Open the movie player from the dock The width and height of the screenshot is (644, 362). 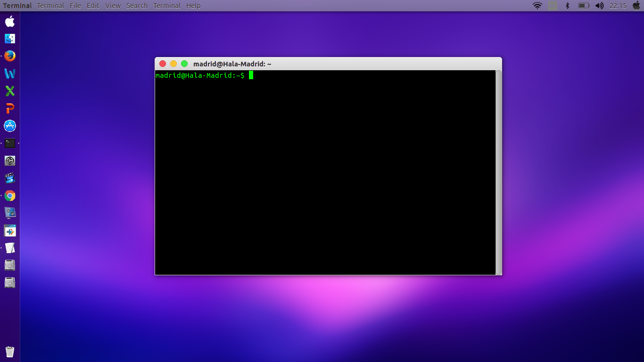pyautogui.click(x=9, y=178)
